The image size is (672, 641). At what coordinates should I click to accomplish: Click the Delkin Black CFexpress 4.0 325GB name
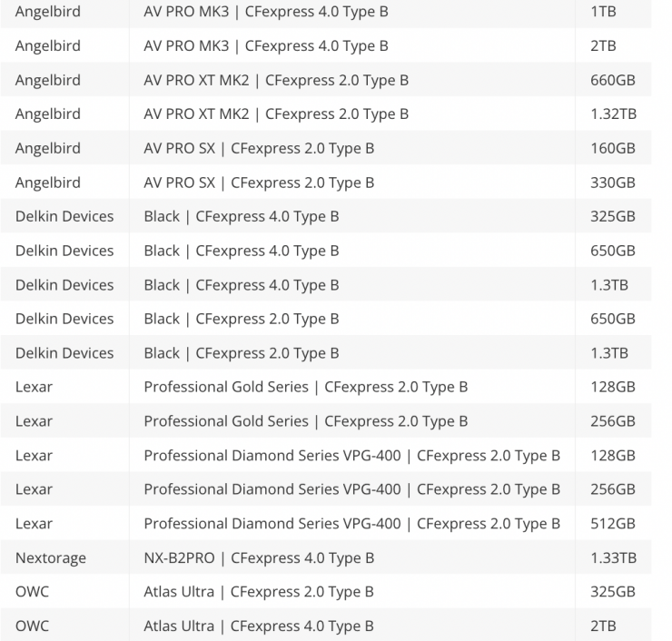[x=242, y=216]
